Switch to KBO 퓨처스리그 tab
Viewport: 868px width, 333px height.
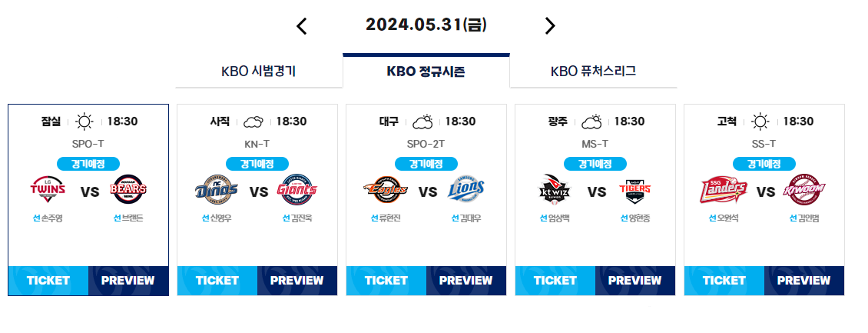coord(594,72)
